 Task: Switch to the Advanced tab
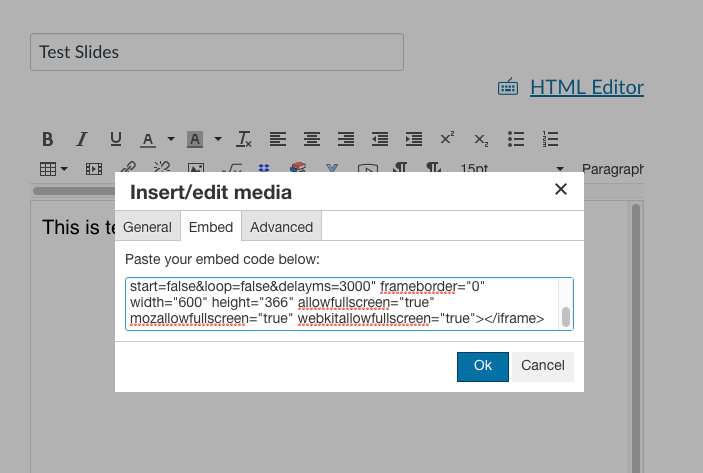click(x=281, y=227)
